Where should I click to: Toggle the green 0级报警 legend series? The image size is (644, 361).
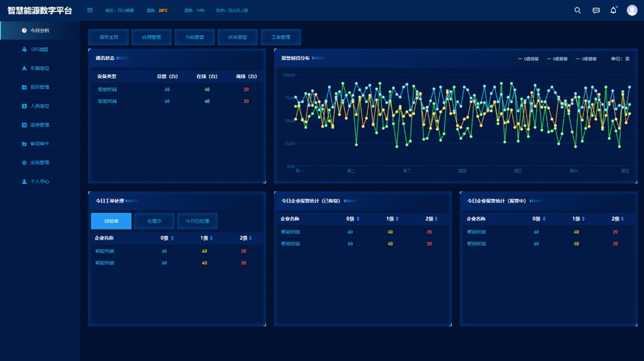click(x=557, y=59)
